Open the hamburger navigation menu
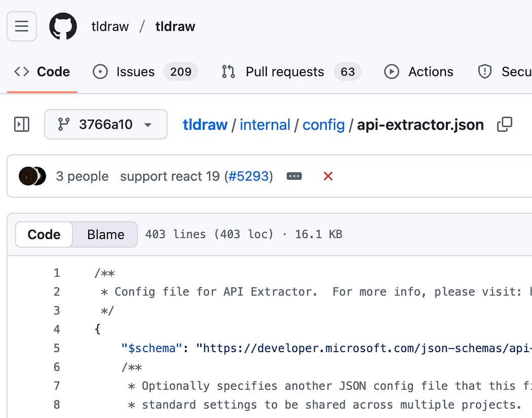This screenshot has width=532, height=418. click(22, 26)
